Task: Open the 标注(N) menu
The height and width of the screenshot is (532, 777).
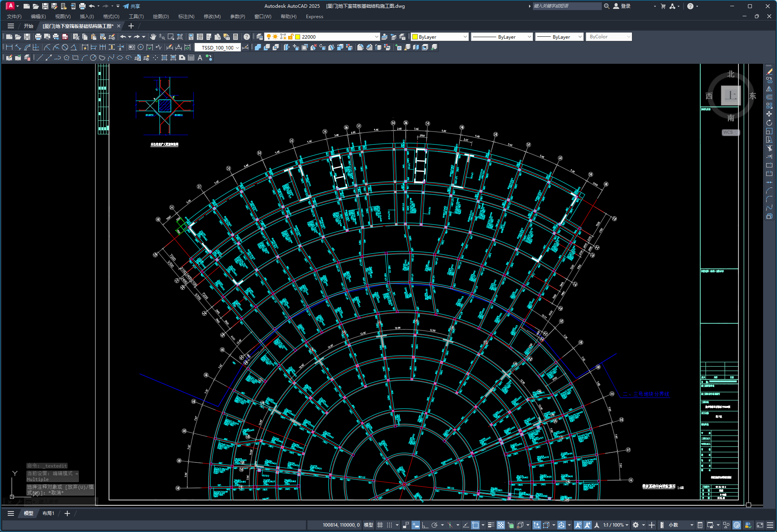Action: click(x=186, y=16)
